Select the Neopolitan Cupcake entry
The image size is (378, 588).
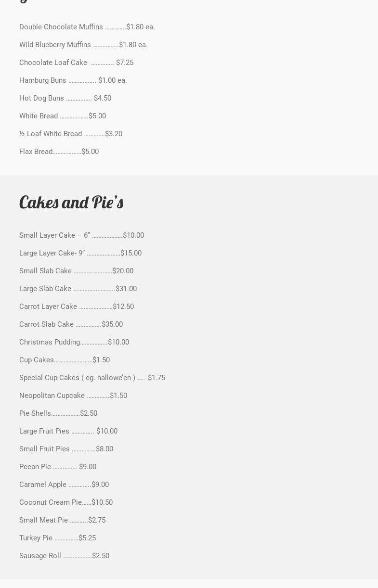73,396
